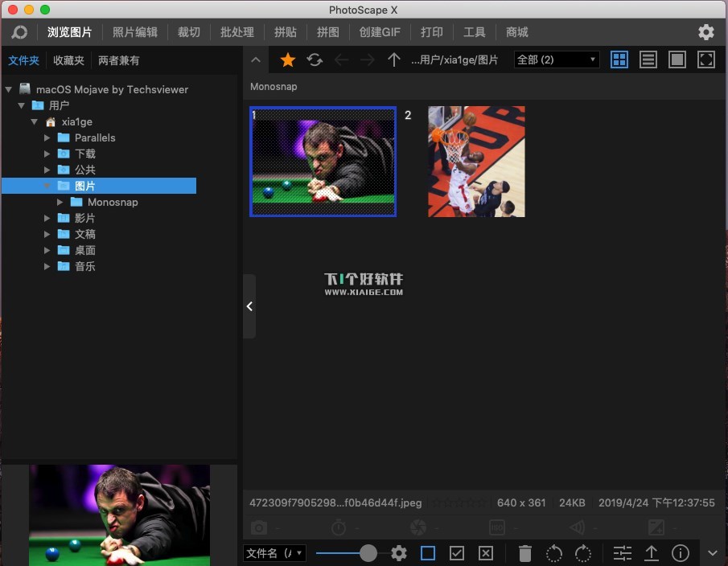Open the share/upload icon in bottom bar
The height and width of the screenshot is (566, 728).
(652, 553)
